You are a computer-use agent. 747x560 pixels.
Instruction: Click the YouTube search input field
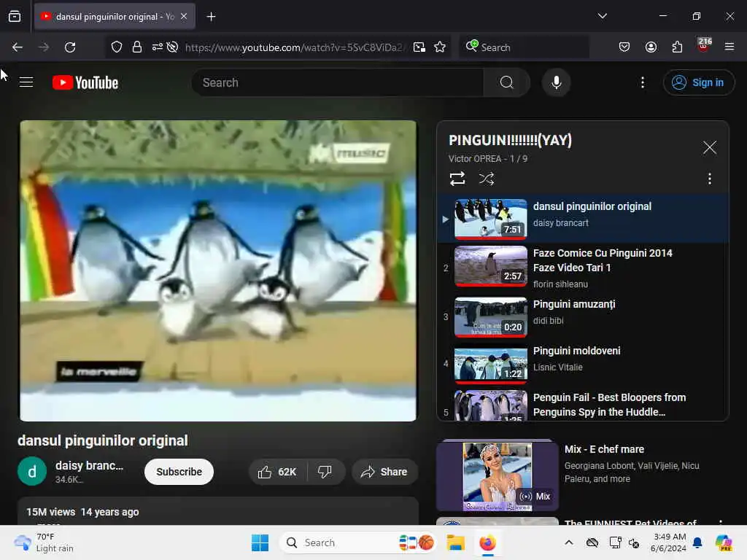pos(338,82)
